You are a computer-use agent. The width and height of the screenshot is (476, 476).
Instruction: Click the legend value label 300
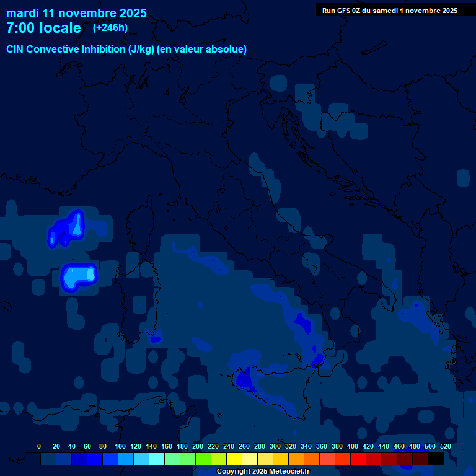click(275, 446)
